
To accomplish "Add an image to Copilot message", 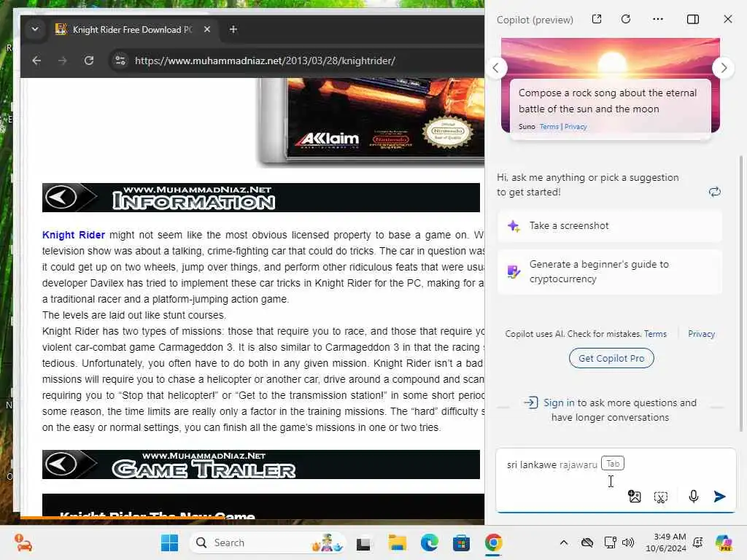I will [x=634, y=497].
